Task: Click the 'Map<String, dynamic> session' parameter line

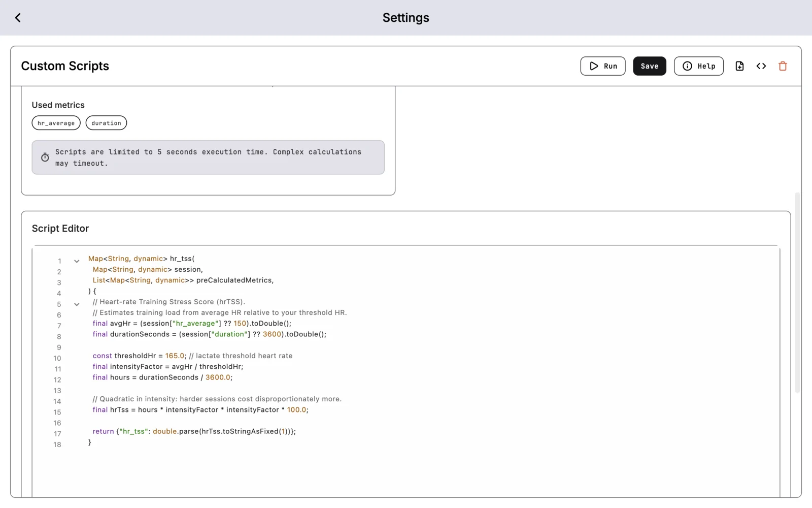Action: tap(147, 270)
